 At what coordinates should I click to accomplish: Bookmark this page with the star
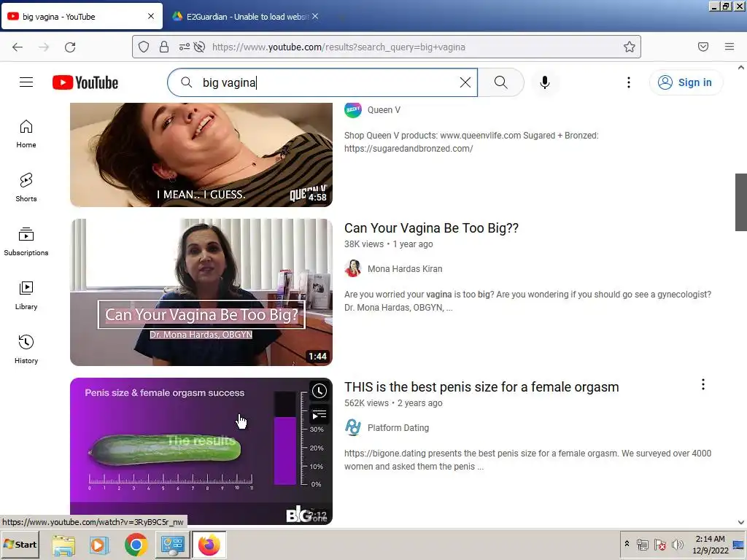[x=630, y=47]
